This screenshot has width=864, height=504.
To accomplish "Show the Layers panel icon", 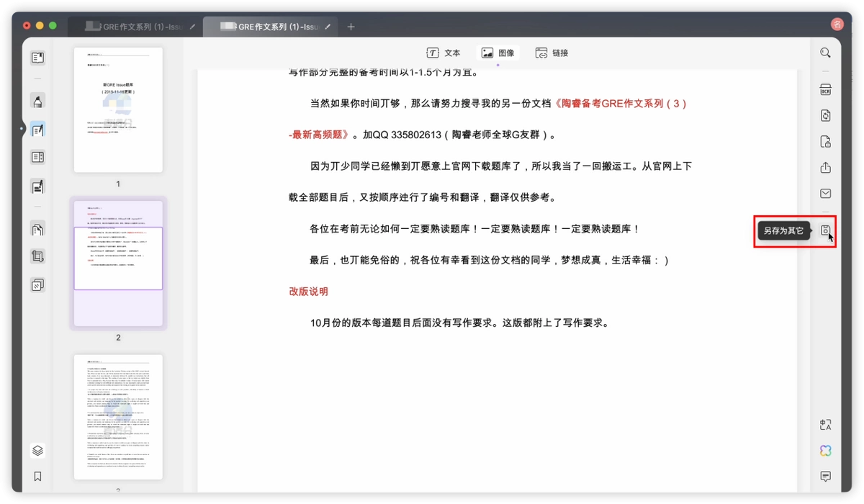I will pos(37,451).
